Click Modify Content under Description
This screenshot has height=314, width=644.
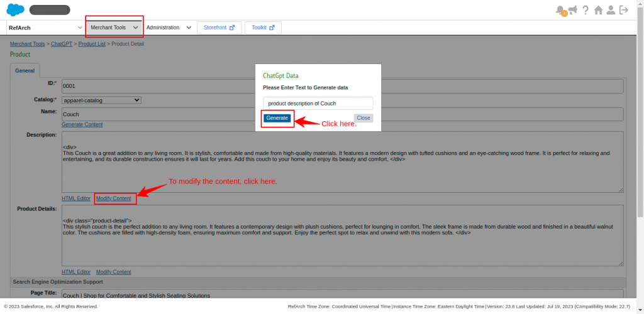click(x=113, y=198)
